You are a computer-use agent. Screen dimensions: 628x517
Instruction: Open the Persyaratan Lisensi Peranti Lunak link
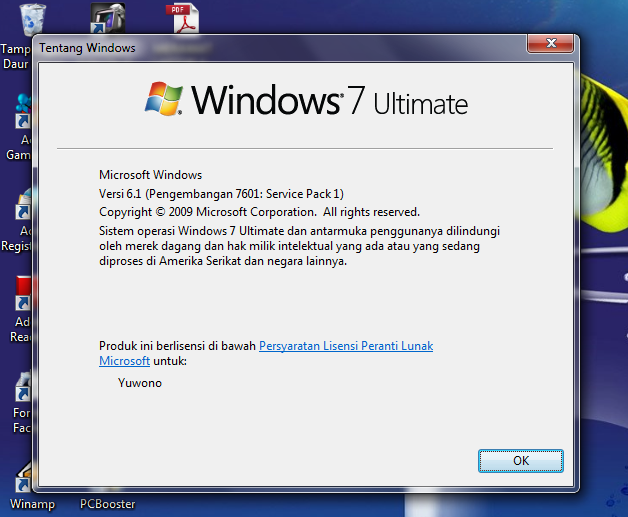pyautogui.click(x=346, y=346)
